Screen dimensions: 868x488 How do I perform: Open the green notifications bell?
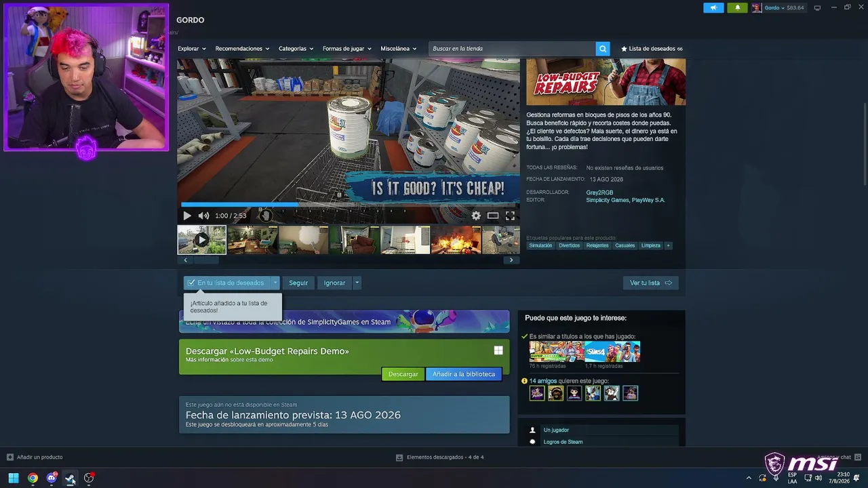point(738,7)
